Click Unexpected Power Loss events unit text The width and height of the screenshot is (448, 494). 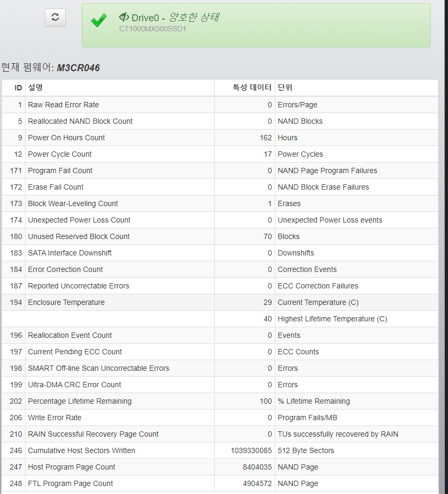[x=330, y=220]
